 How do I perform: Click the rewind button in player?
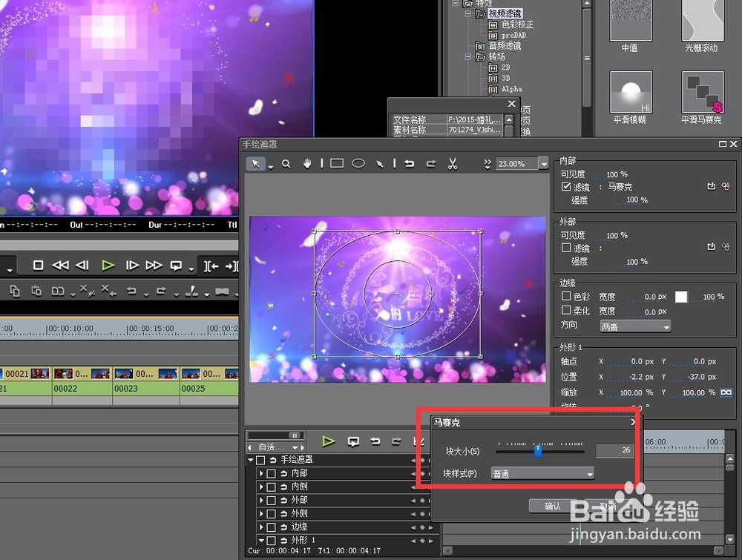click(x=60, y=266)
